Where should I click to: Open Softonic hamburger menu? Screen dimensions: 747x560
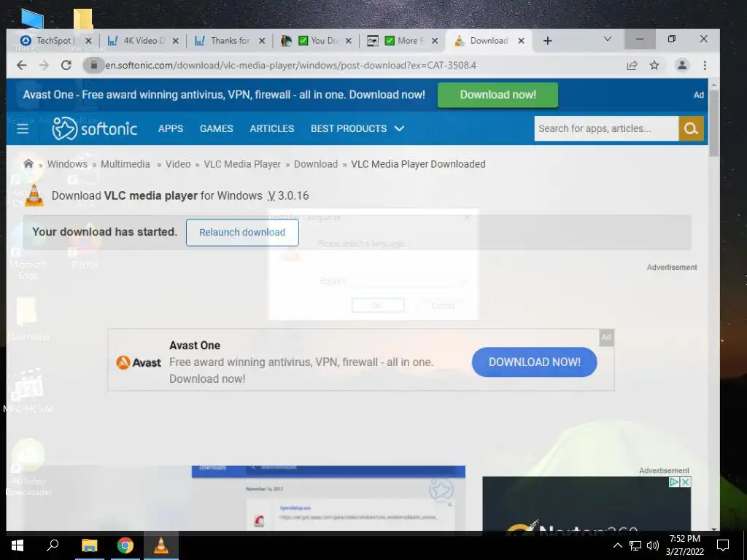click(23, 128)
